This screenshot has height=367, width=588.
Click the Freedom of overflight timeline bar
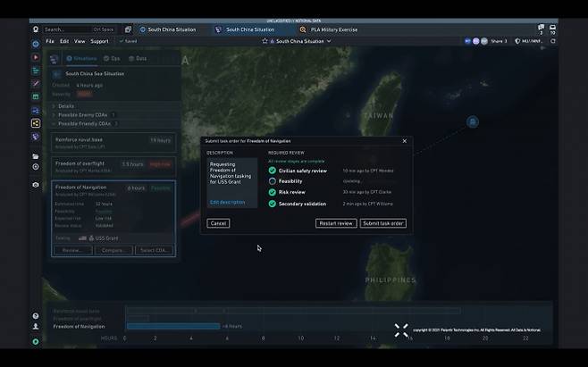click(x=138, y=318)
